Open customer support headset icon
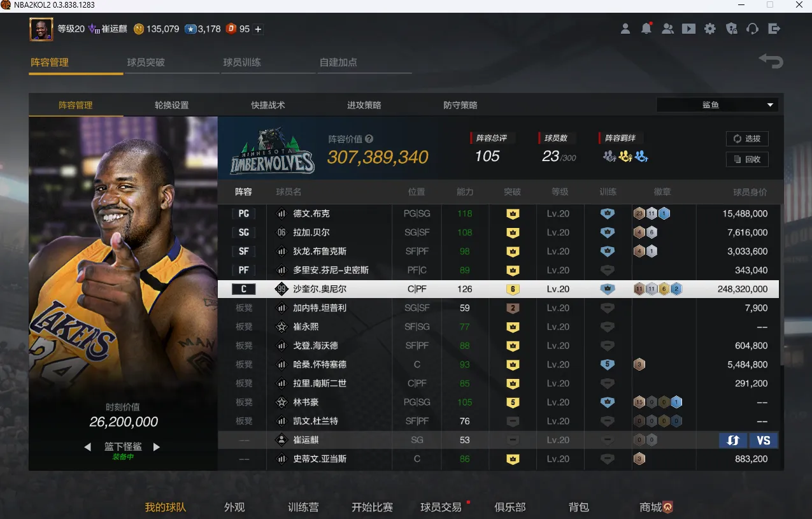Viewport: 812px width, 519px height. (x=753, y=29)
